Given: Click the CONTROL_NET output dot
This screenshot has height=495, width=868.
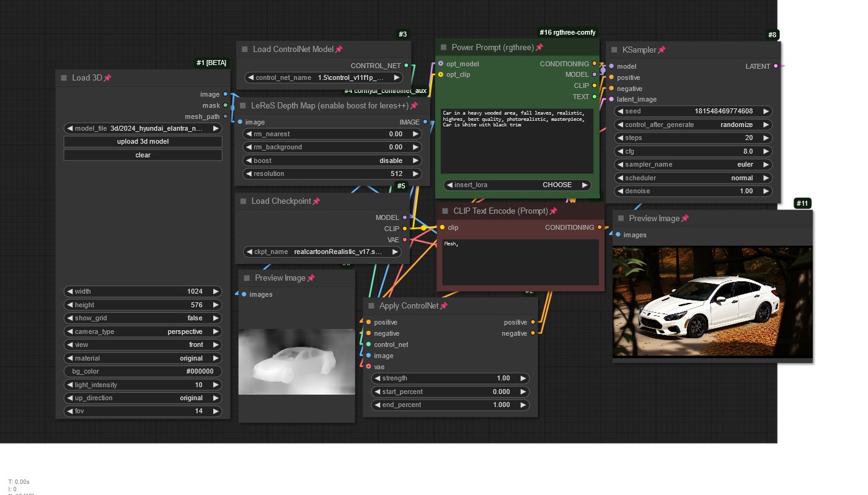Looking at the screenshot, I should pyautogui.click(x=406, y=66).
